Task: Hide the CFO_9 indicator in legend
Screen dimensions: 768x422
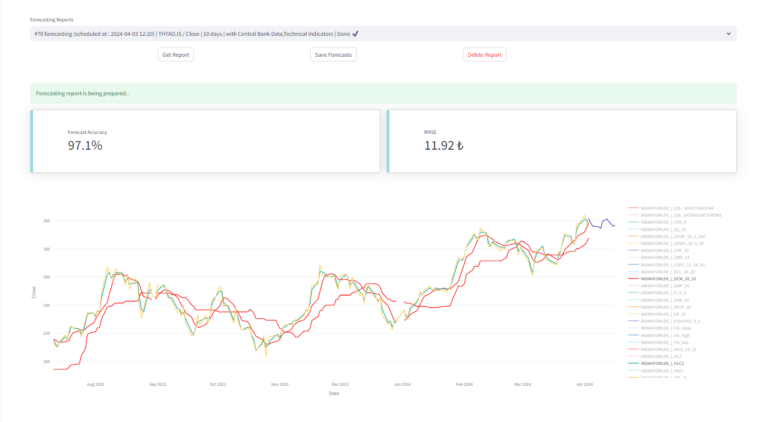Action: click(x=661, y=222)
